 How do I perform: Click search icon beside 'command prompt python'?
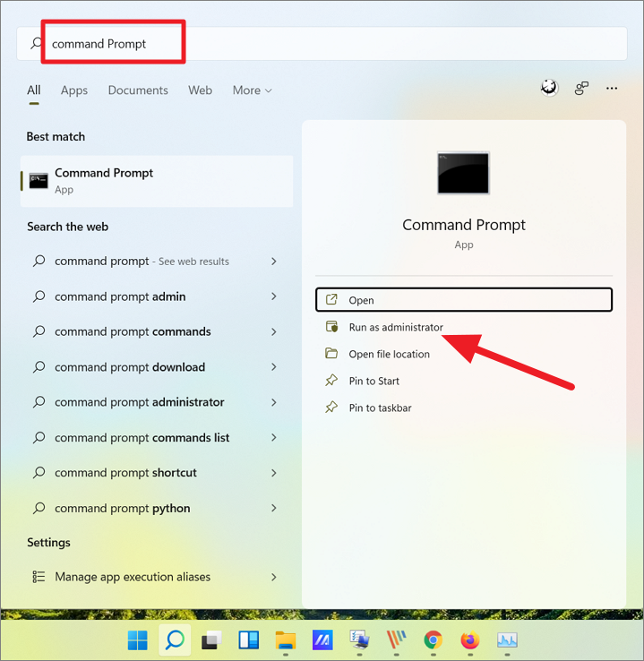pyautogui.click(x=39, y=508)
